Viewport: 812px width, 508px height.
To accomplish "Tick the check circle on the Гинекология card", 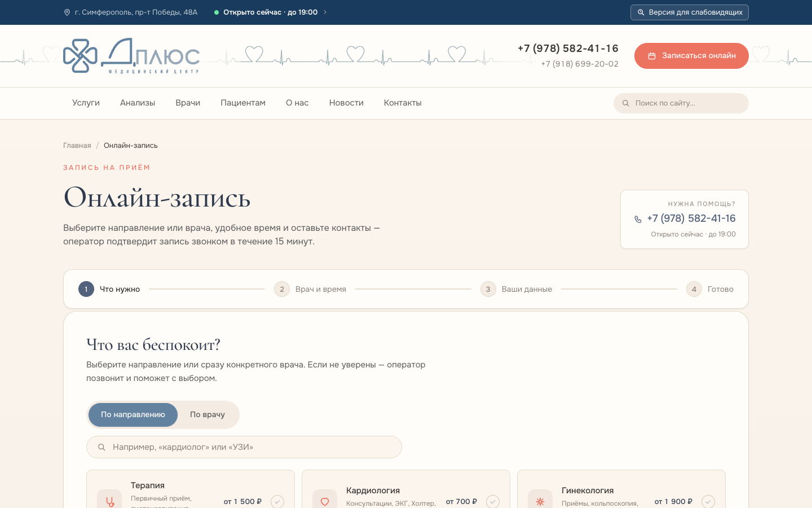I will [708, 501].
